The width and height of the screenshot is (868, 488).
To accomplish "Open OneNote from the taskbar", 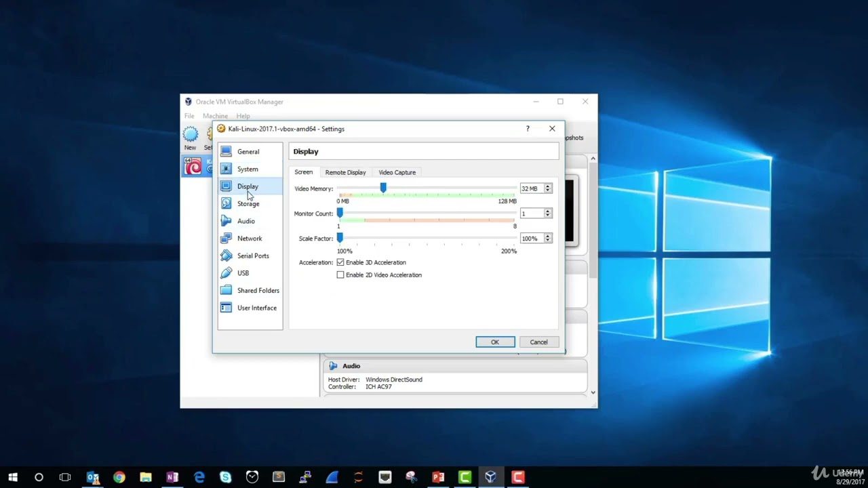I will tap(172, 477).
